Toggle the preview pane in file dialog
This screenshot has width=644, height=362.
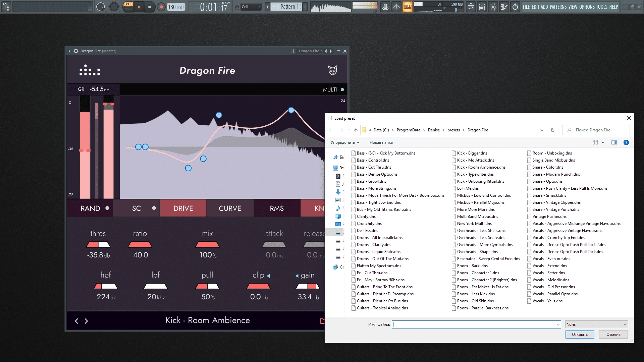tap(614, 142)
